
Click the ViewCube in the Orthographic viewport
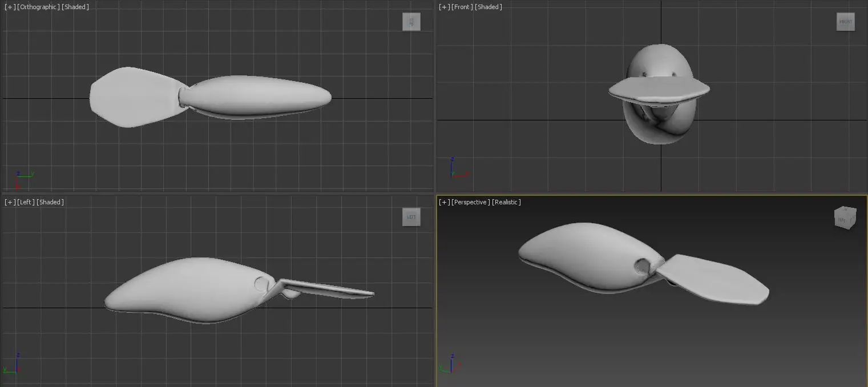411,22
